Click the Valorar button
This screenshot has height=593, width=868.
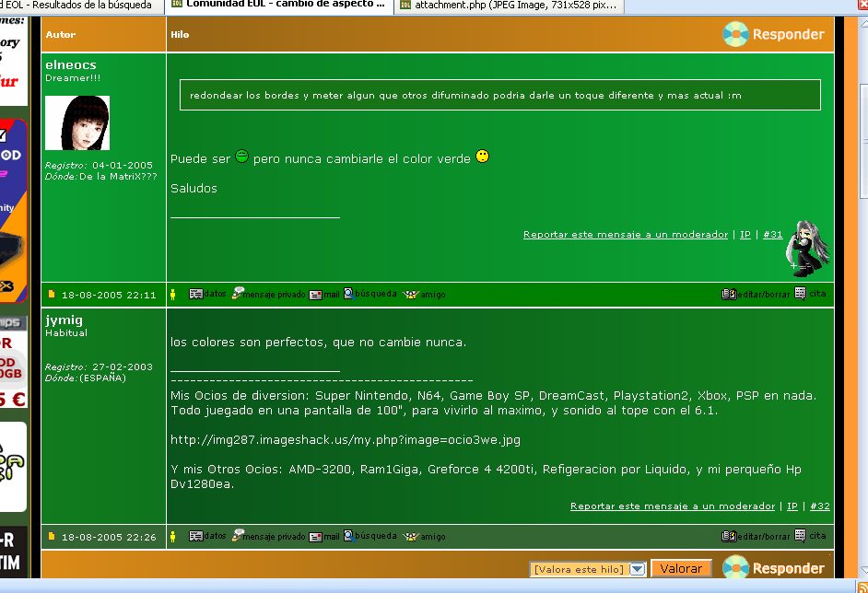681,569
